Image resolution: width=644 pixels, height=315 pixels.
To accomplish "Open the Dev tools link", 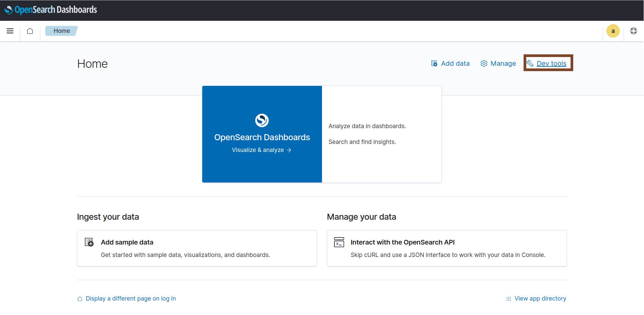I will (551, 63).
